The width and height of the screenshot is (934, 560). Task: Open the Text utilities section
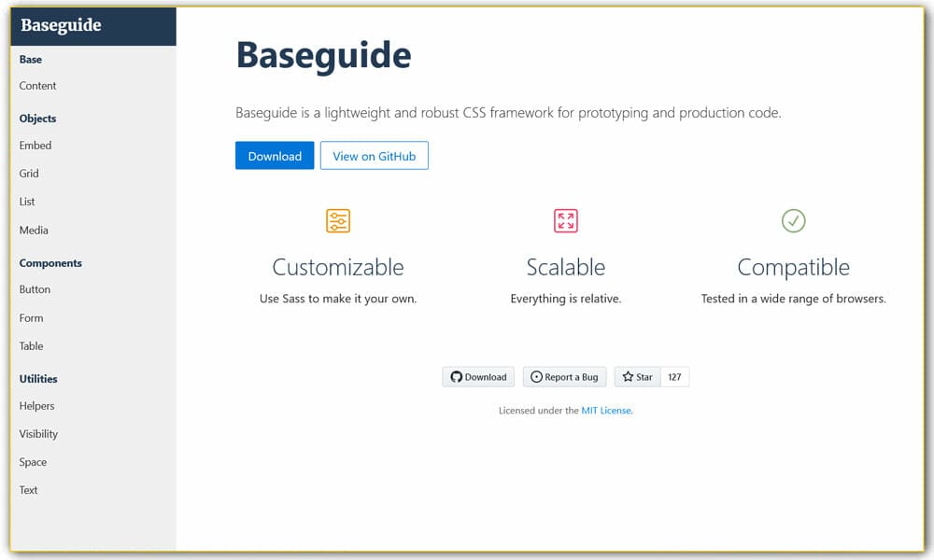tap(28, 490)
